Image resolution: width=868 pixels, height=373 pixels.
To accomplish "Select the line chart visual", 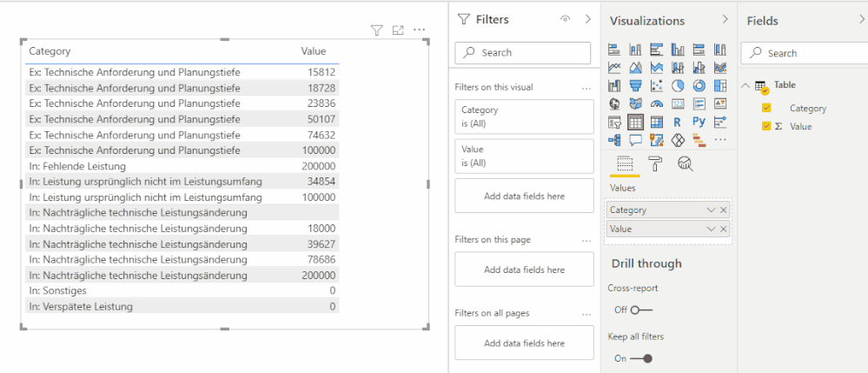I will (x=614, y=68).
